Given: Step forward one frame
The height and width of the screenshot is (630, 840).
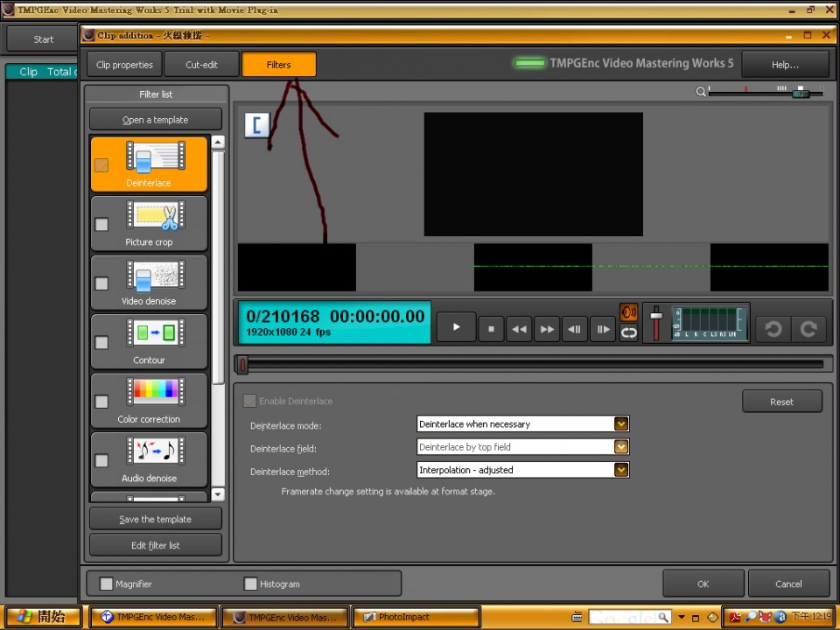Looking at the screenshot, I should click(603, 328).
